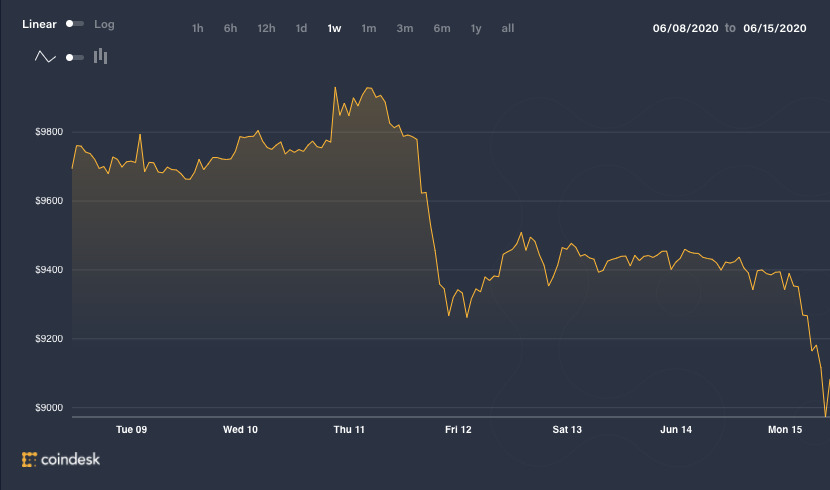Select the candlestick chart icon
Image resolution: width=830 pixels, height=490 pixels.
tap(100, 56)
